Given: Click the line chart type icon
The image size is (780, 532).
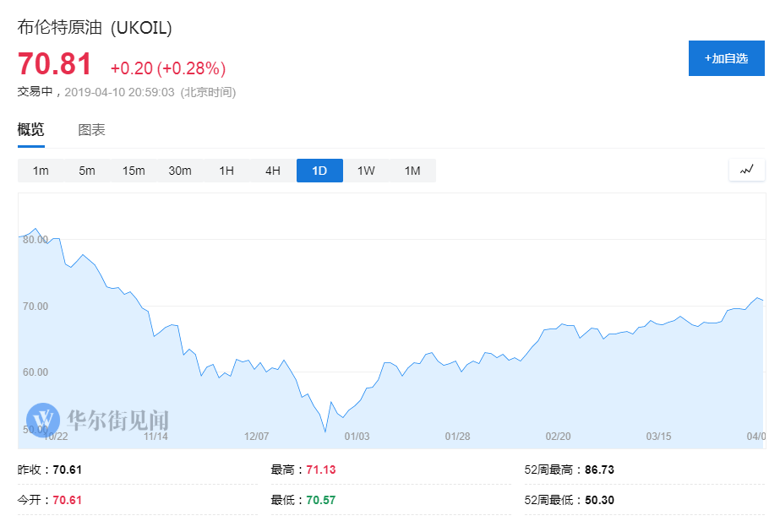Looking at the screenshot, I should click(746, 170).
